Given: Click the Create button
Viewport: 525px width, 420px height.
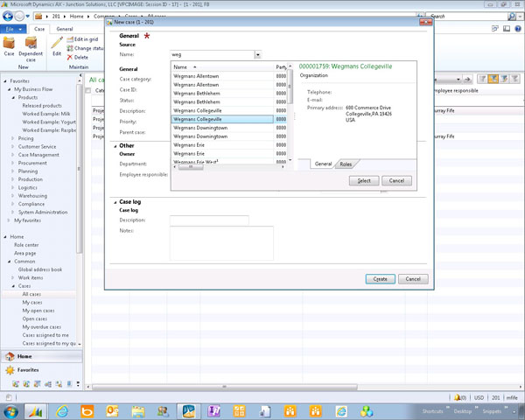Looking at the screenshot, I should click(x=380, y=279).
